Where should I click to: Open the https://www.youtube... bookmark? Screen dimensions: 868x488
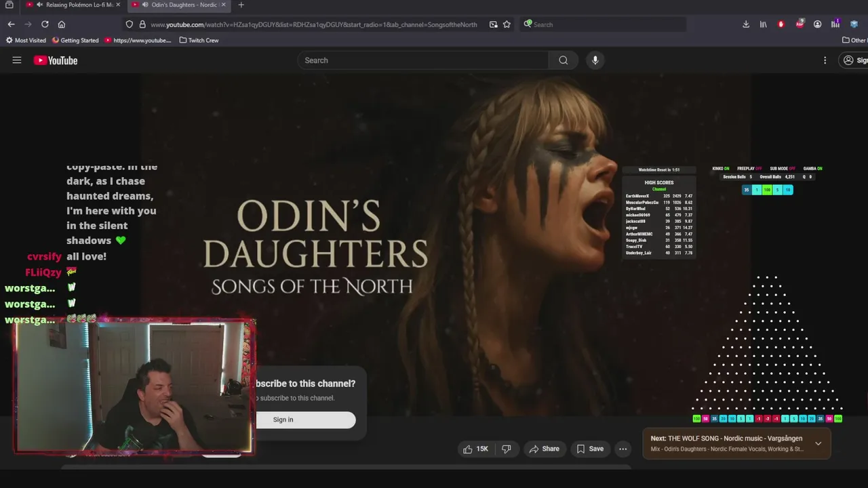[x=138, y=40]
